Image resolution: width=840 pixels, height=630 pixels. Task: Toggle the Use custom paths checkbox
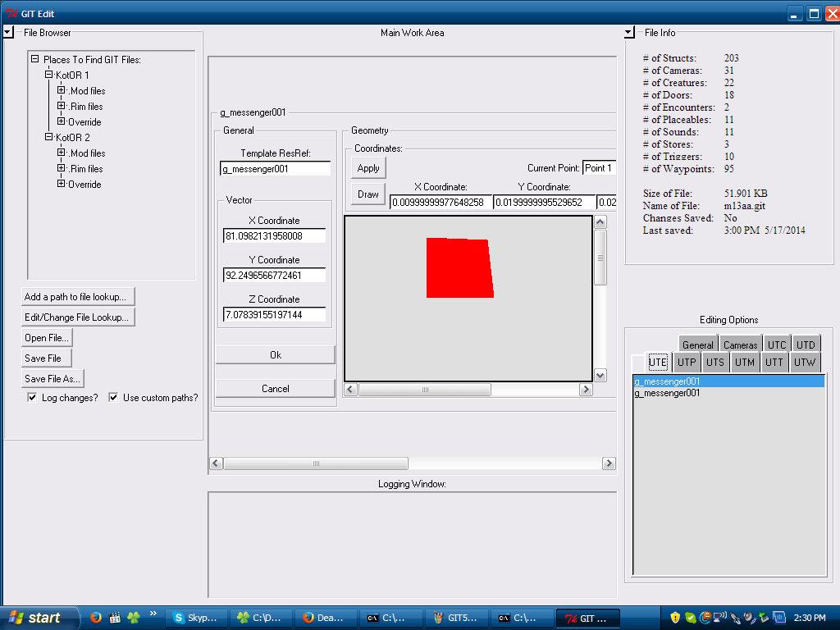(113, 397)
